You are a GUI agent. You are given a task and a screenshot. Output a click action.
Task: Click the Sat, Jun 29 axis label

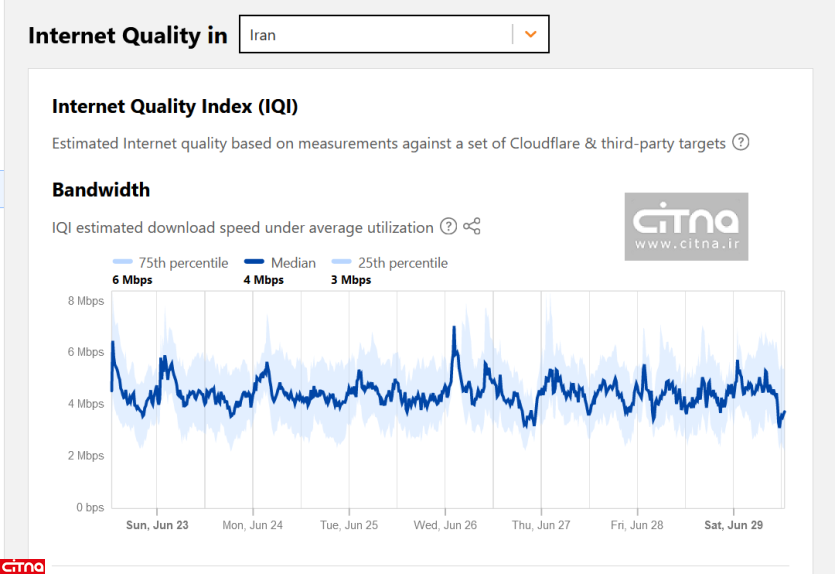coord(734,524)
